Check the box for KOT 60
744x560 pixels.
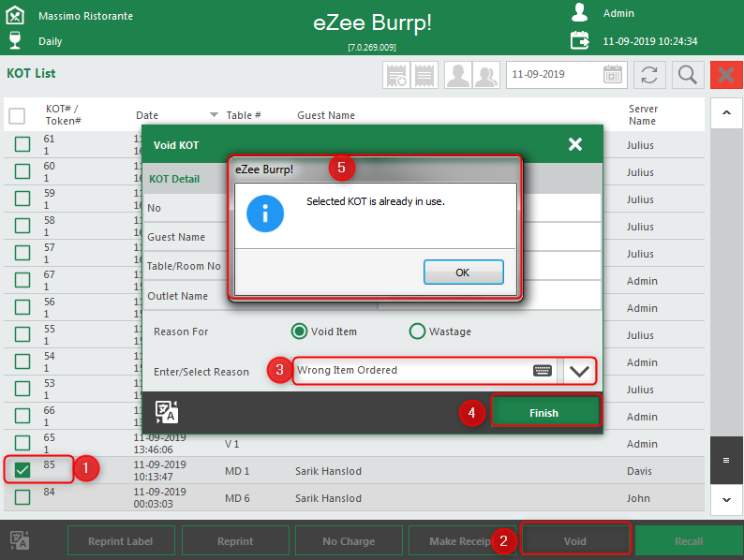[22, 171]
